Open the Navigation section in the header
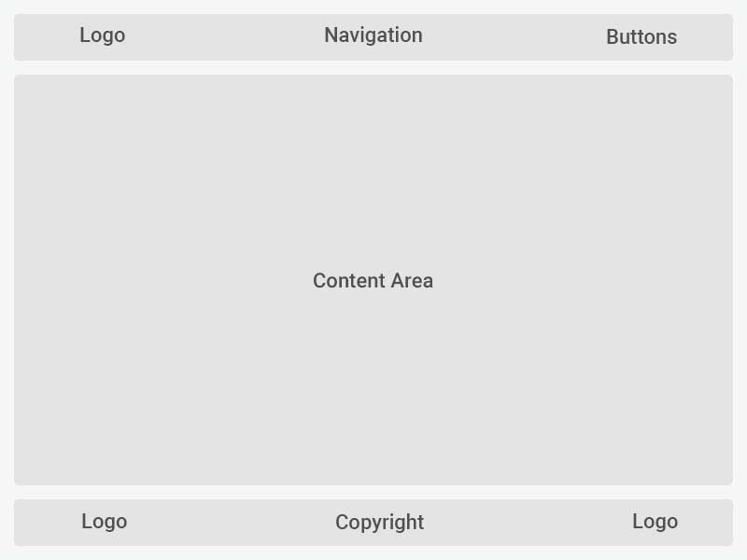The height and width of the screenshot is (560, 747). (x=373, y=35)
